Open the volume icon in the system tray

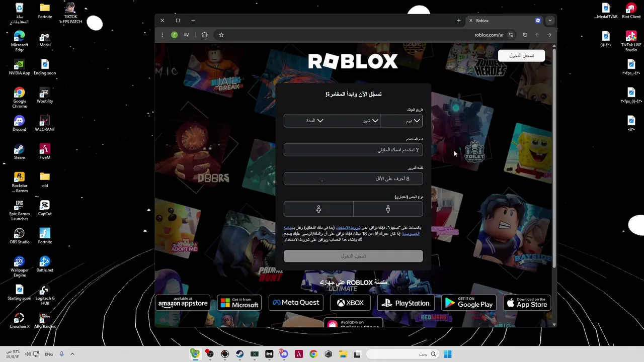28,354
